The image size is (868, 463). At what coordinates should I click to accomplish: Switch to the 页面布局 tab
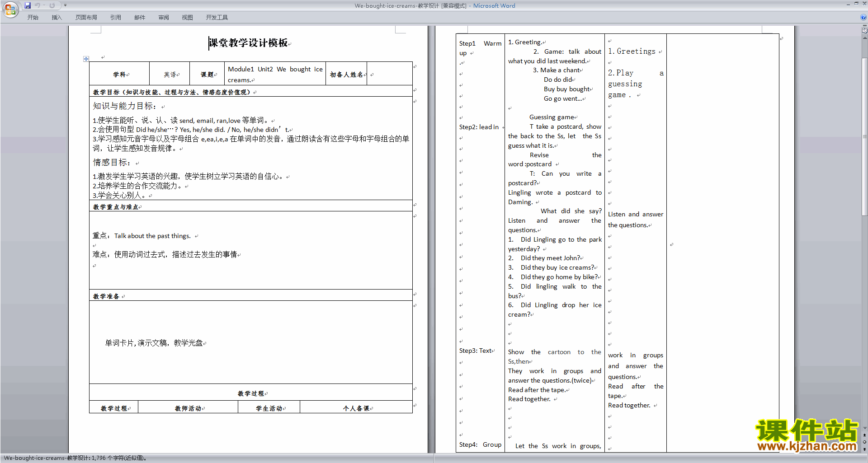86,18
